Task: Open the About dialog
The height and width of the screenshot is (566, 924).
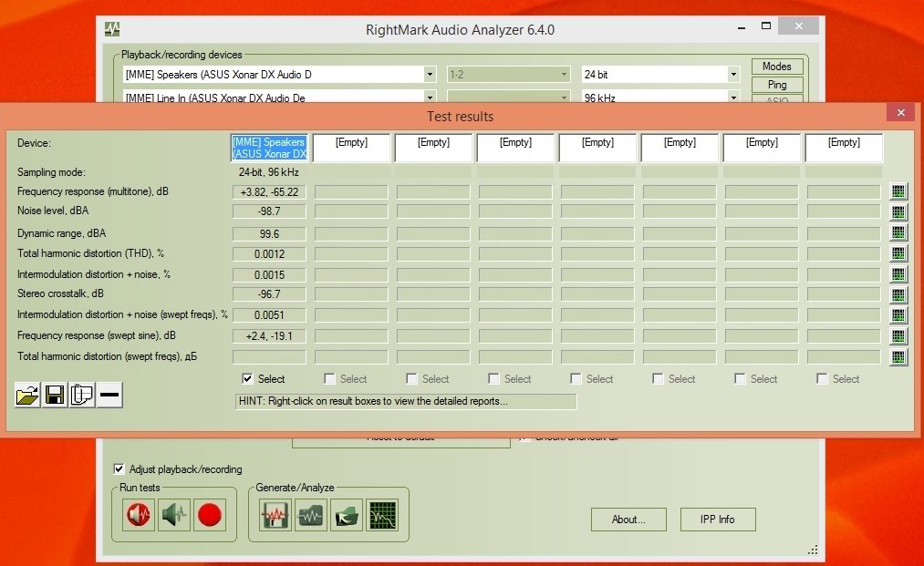Action: coord(628,520)
